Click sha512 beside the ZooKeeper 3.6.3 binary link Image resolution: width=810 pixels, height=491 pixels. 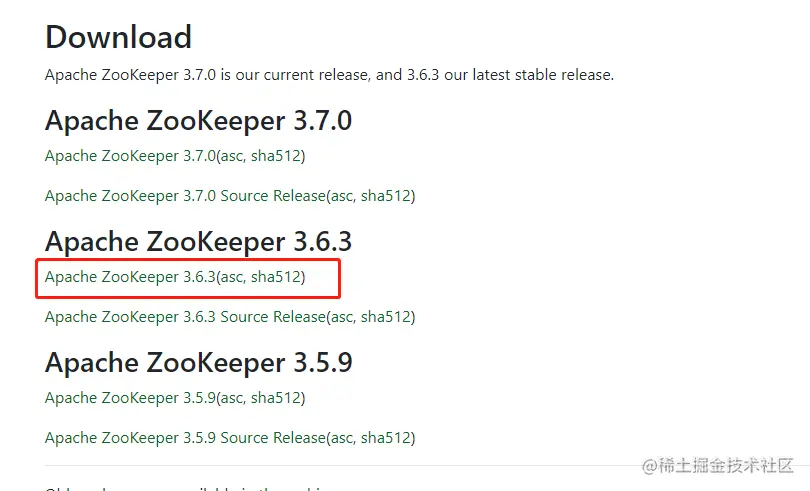(276, 277)
